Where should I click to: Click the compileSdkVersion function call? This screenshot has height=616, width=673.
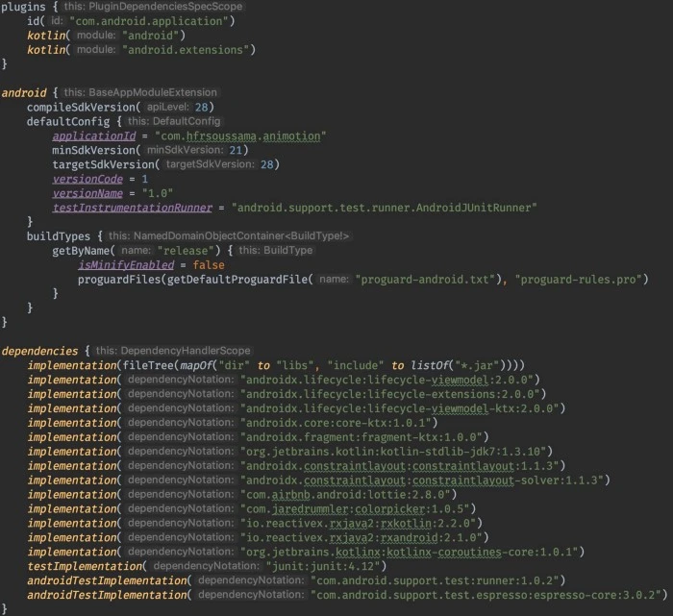tap(83, 107)
